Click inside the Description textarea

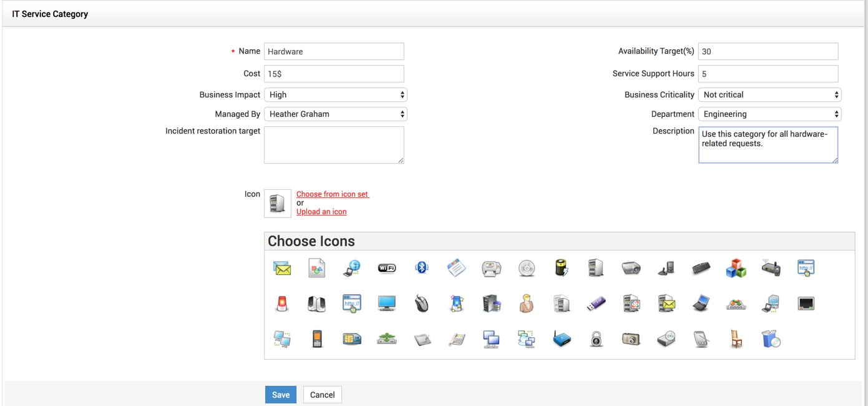coord(768,145)
